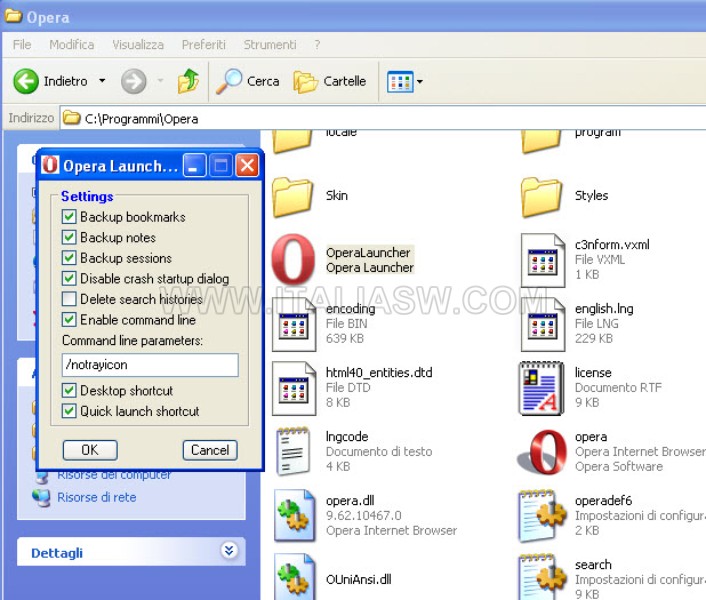Open the Indietro history dropdown arrow
This screenshot has height=600, width=706.
coord(103,81)
